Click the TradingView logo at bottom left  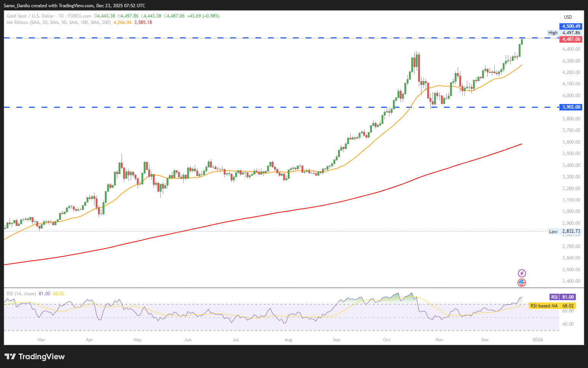[x=35, y=357]
